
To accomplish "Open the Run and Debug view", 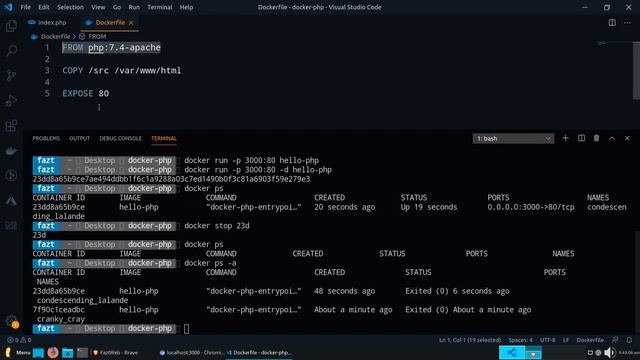I will pos(11,100).
